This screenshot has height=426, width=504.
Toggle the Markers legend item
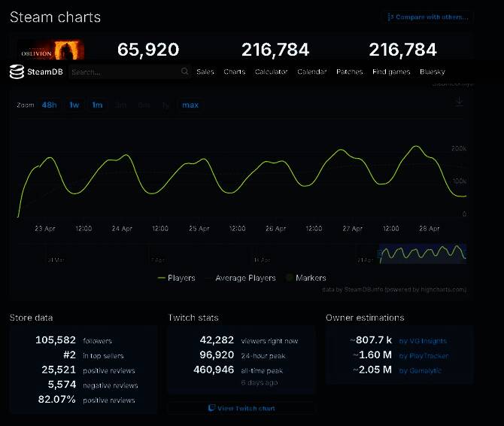coord(305,278)
